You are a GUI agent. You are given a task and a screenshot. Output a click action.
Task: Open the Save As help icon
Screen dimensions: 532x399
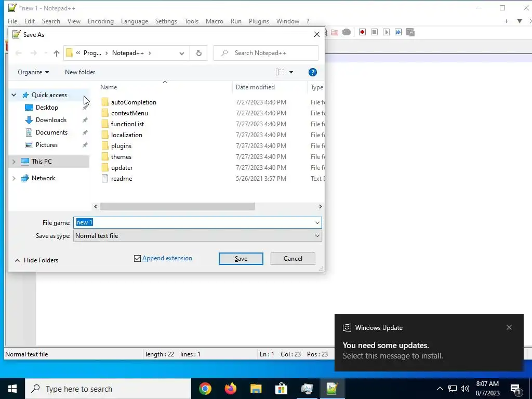[x=312, y=72]
